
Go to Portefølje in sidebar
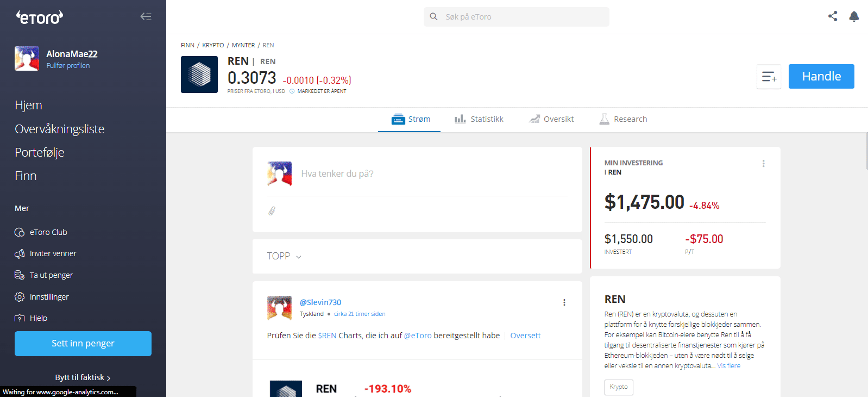(x=40, y=152)
